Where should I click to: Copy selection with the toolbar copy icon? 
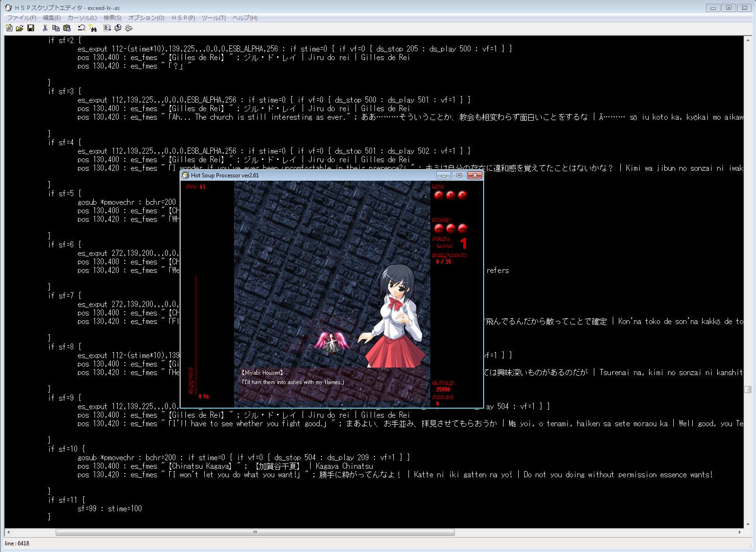point(56,28)
